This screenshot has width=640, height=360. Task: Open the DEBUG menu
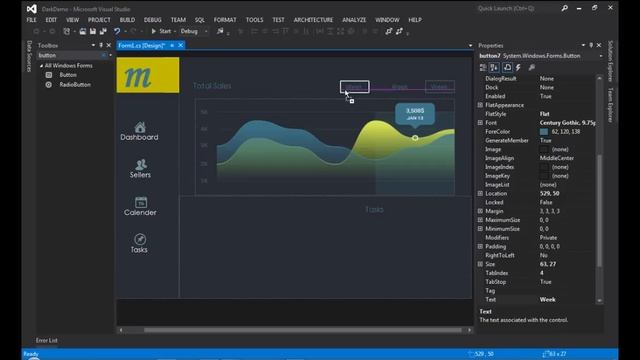(153, 20)
